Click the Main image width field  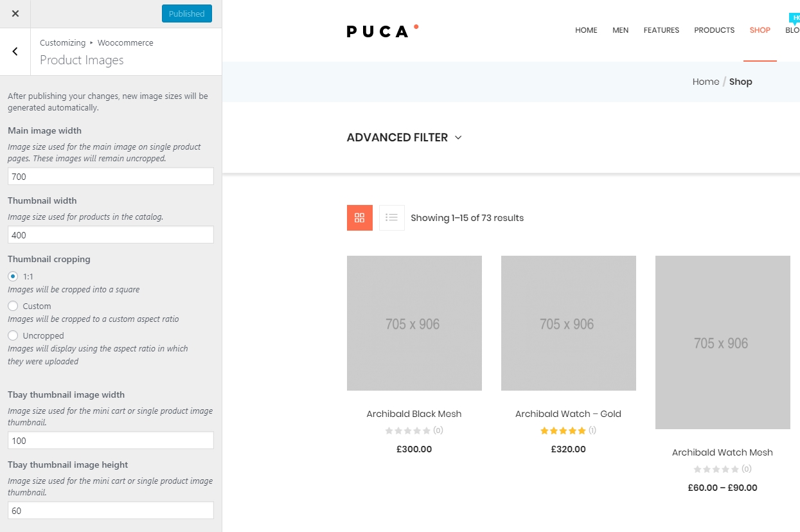[x=111, y=177]
